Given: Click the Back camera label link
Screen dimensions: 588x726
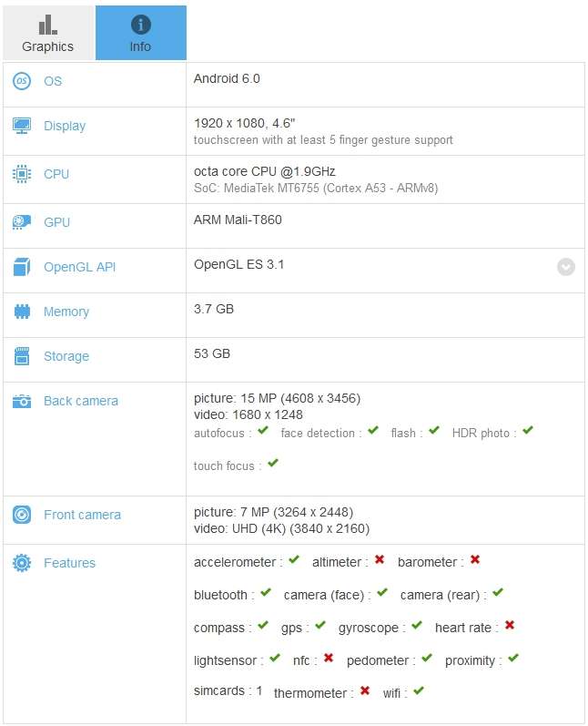Looking at the screenshot, I should (x=81, y=401).
